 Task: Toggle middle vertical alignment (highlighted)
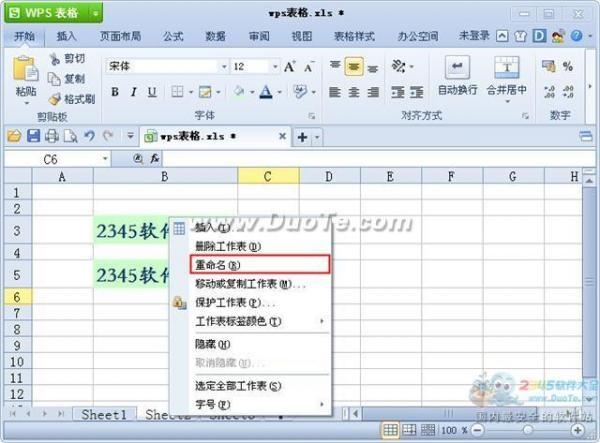tap(354, 67)
